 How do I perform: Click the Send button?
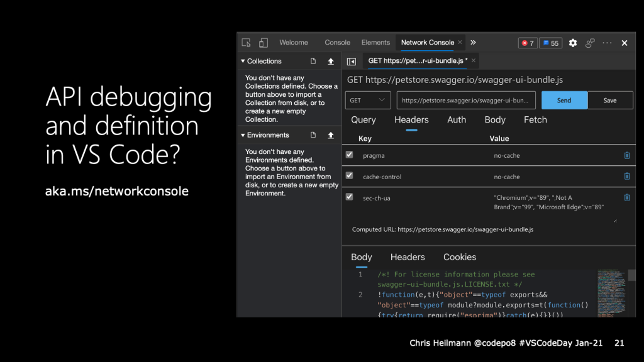pyautogui.click(x=564, y=100)
